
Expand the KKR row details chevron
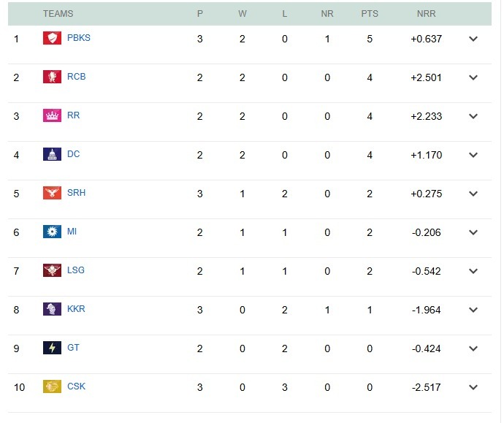(473, 310)
